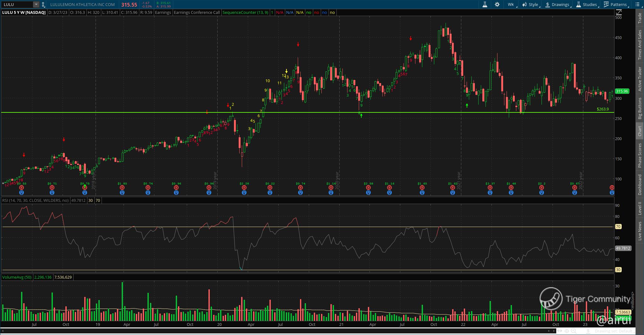
Task: Click the VolumeAvg (50) study label
Action: [17, 277]
